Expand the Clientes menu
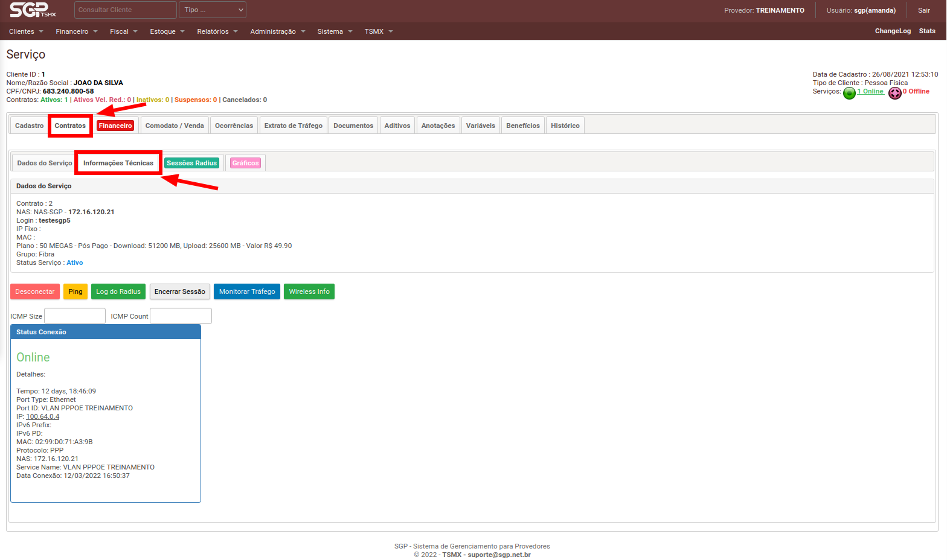The image size is (947, 560). 26,31
